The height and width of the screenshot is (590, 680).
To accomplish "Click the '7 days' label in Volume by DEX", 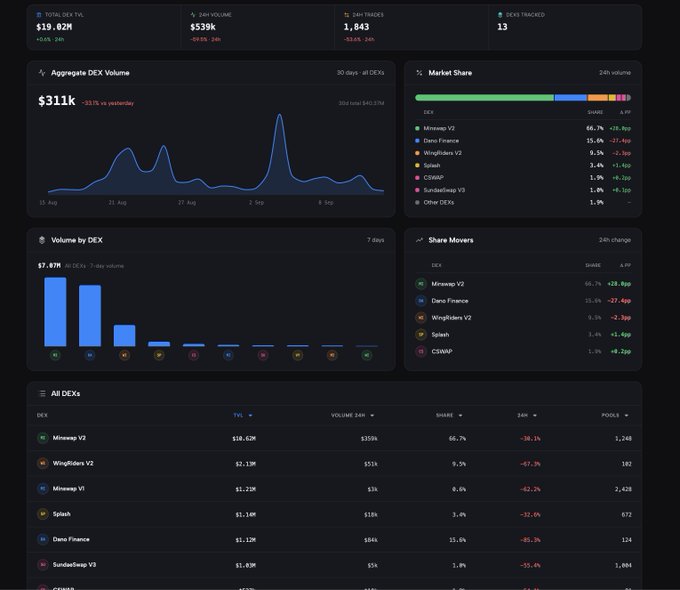I will (x=376, y=240).
